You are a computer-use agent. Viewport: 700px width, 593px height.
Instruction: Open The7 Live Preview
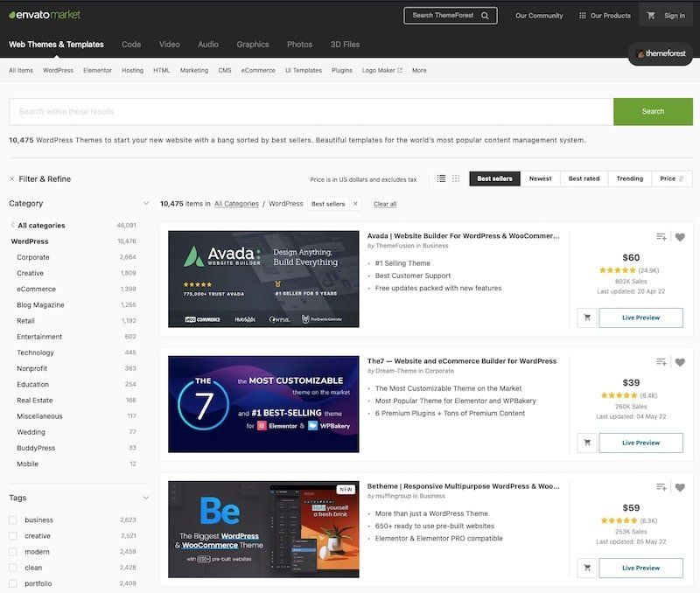point(640,443)
